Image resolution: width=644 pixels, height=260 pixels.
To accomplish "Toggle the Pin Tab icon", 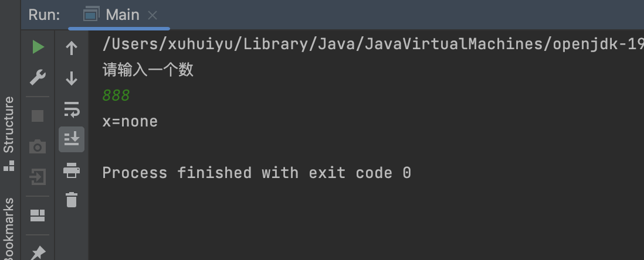I will pos(38,252).
